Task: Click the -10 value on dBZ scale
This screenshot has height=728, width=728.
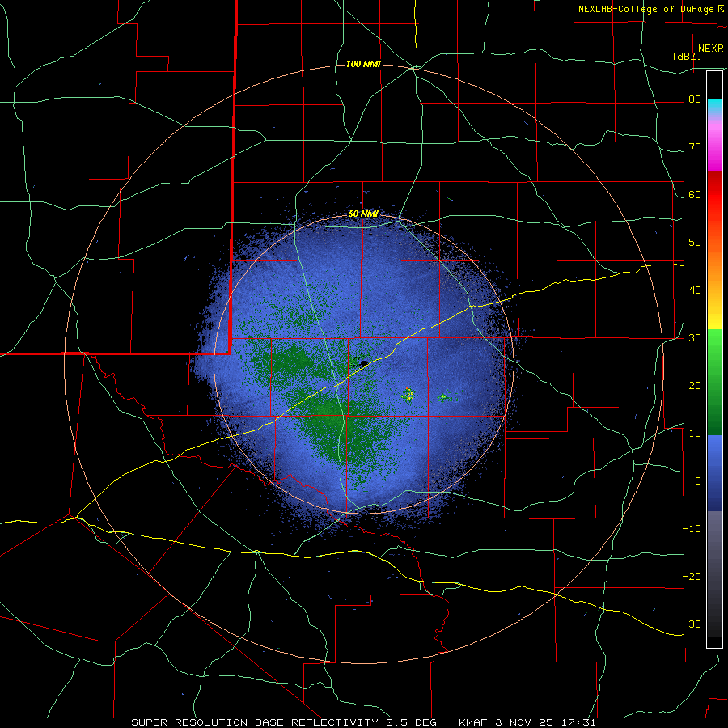Action: 692,529
